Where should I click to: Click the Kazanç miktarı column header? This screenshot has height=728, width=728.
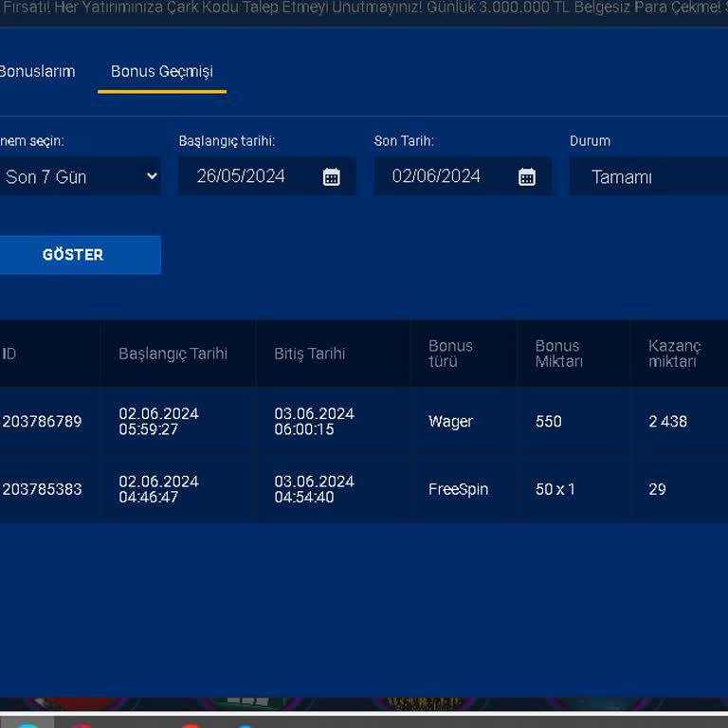point(674,354)
